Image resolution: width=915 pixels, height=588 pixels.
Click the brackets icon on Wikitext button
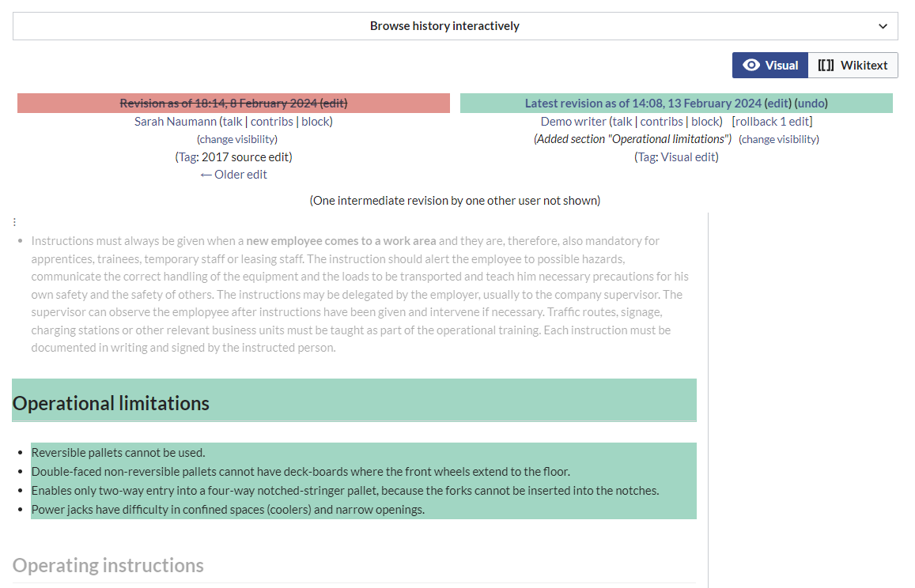point(826,66)
